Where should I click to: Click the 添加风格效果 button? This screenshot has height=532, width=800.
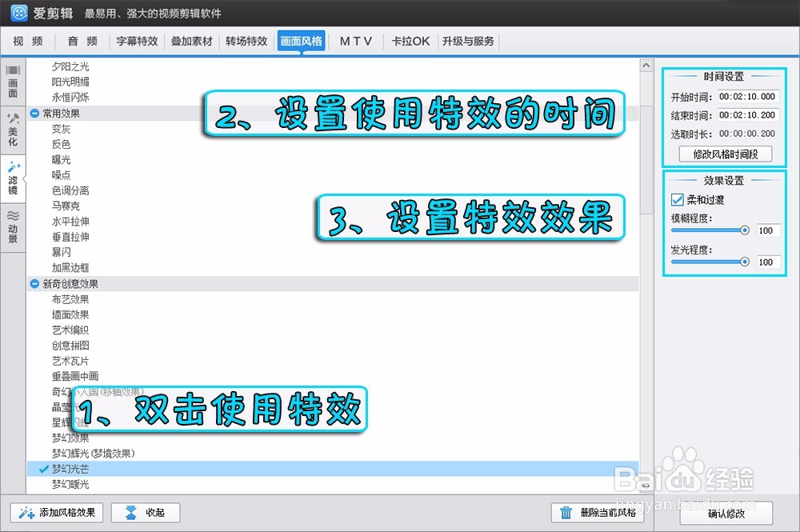tap(57, 513)
